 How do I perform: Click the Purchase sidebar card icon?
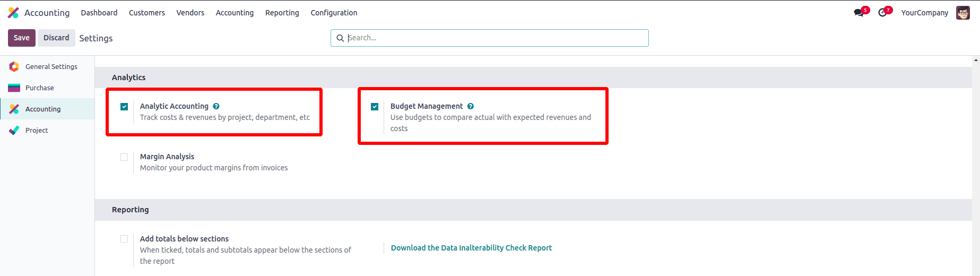[x=14, y=88]
